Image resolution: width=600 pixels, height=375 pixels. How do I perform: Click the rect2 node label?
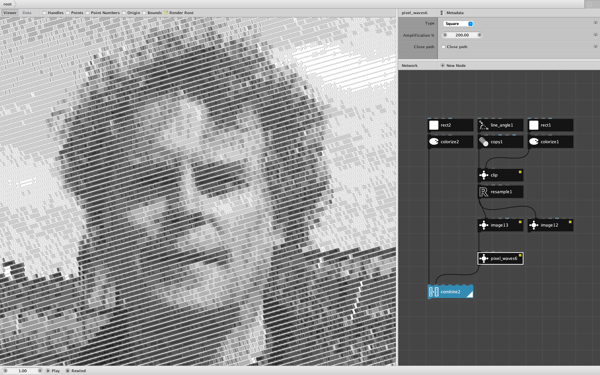coord(446,125)
